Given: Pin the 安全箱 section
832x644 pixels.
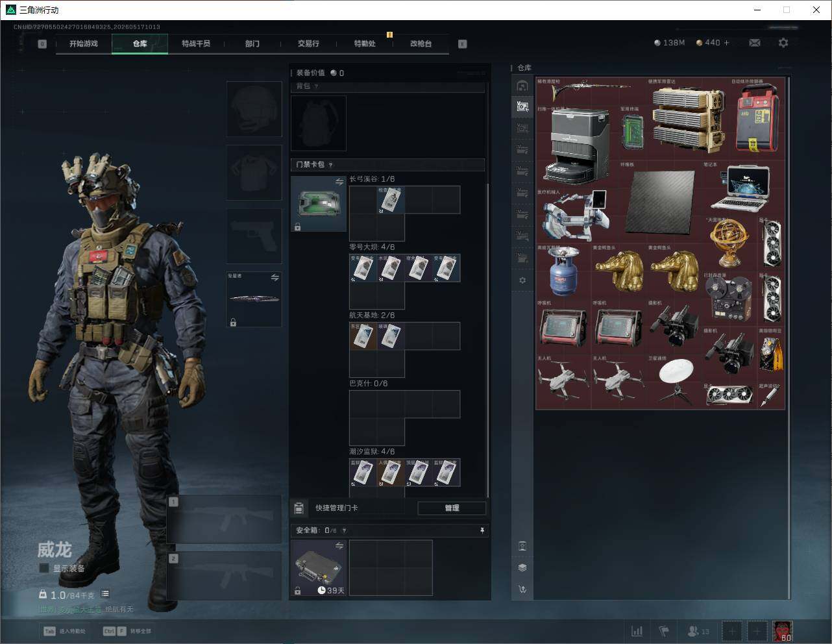Looking at the screenshot, I should coord(482,530).
